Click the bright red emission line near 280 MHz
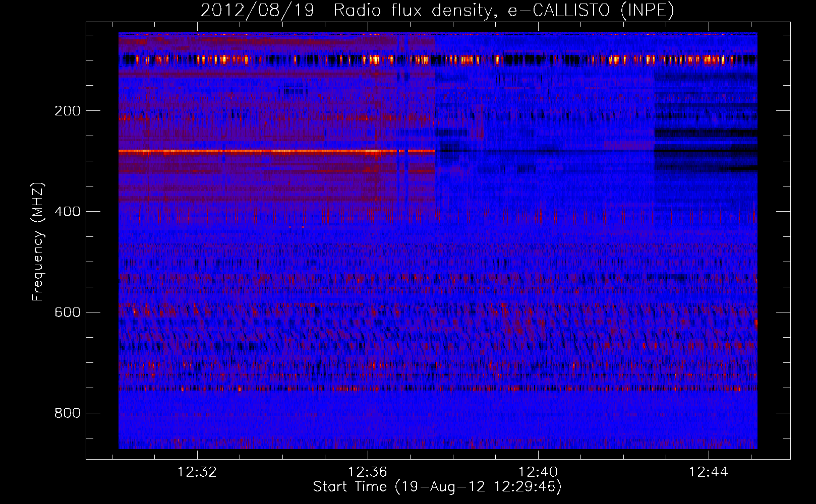This screenshot has height=504, width=816. point(277,151)
